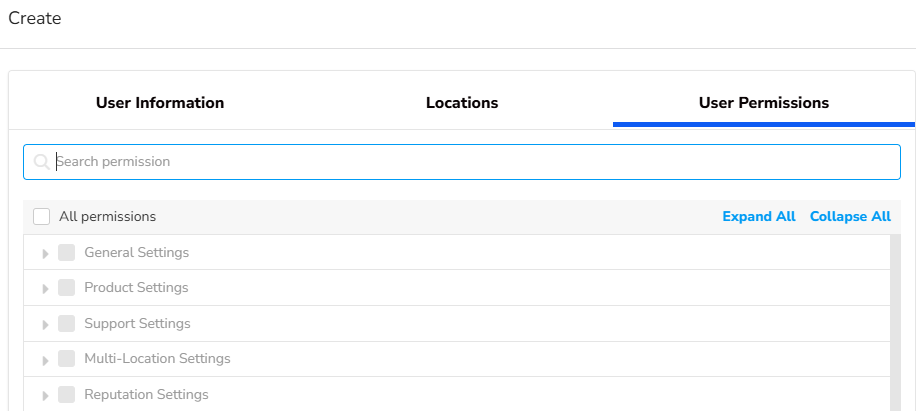Click the search magnifier icon
The image size is (916, 411).
tap(41, 162)
